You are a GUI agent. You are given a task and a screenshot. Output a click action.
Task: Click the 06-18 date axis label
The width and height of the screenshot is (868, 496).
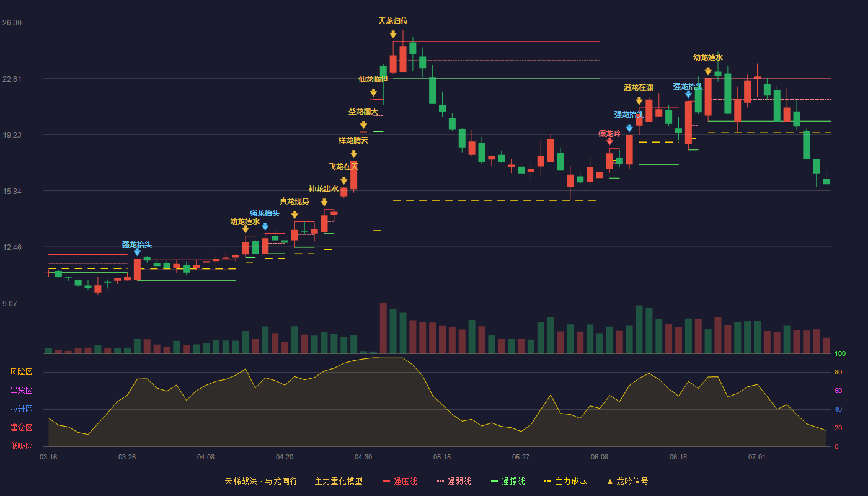[x=678, y=457]
